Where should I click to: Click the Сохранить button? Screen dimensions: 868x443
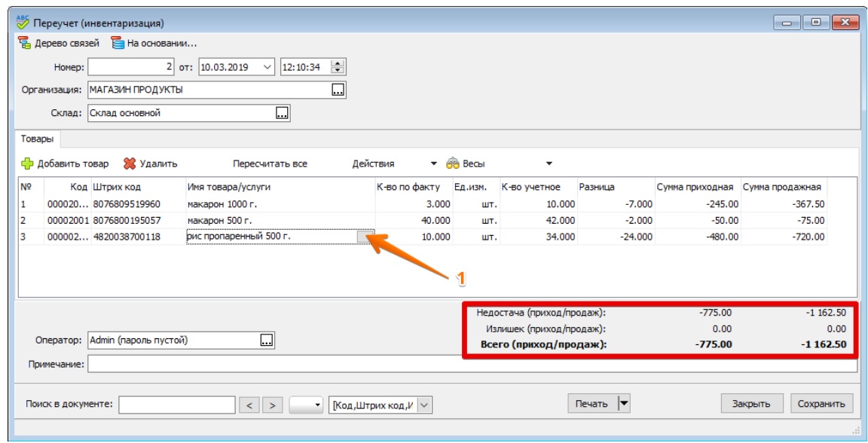pos(821,404)
